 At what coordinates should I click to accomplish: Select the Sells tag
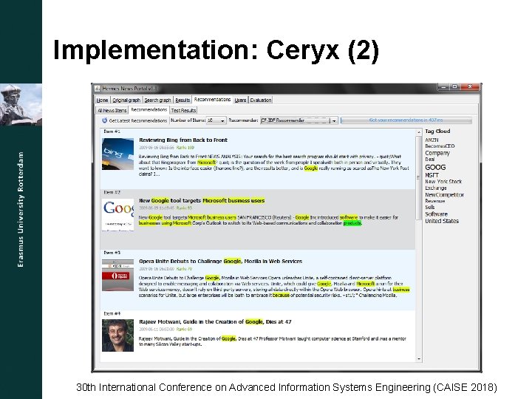[429, 207]
